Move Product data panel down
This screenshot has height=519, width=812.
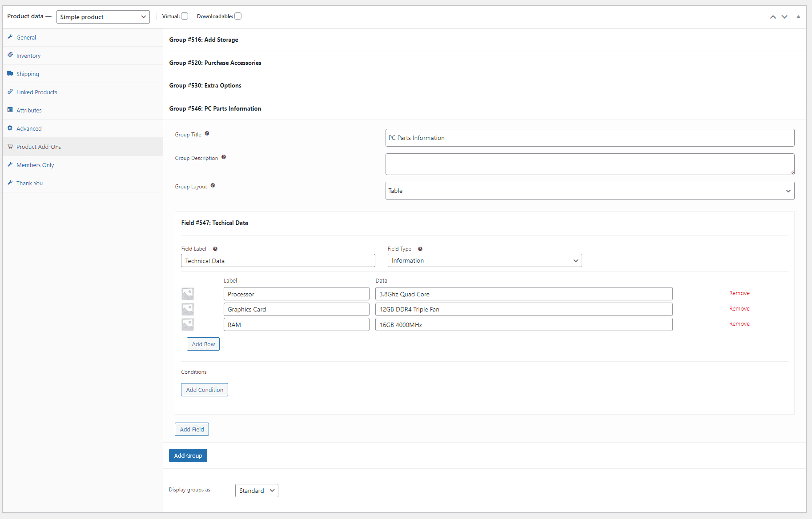[784, 17]
